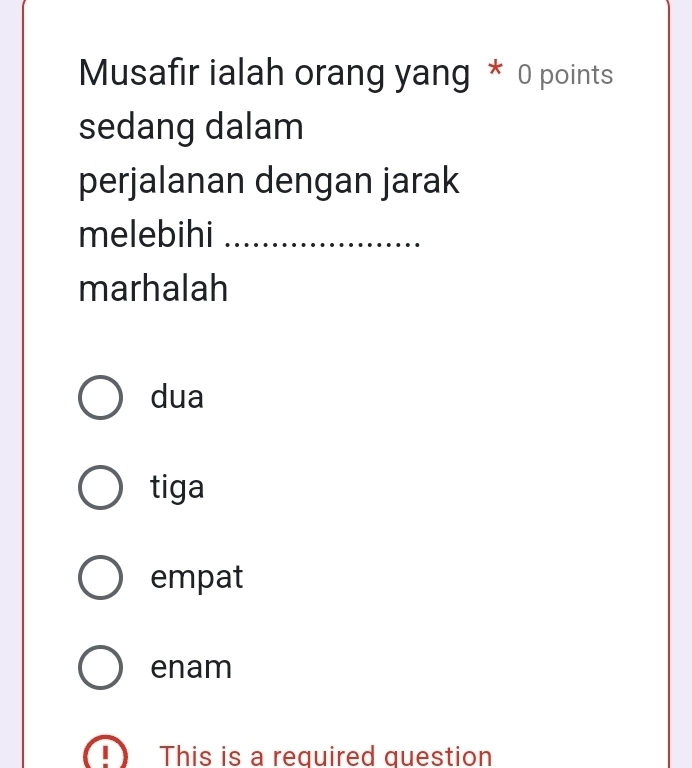Mark the "enam" radio button
Screen dimensions: 692x768
pyautogui.click(x=101, y=668)
